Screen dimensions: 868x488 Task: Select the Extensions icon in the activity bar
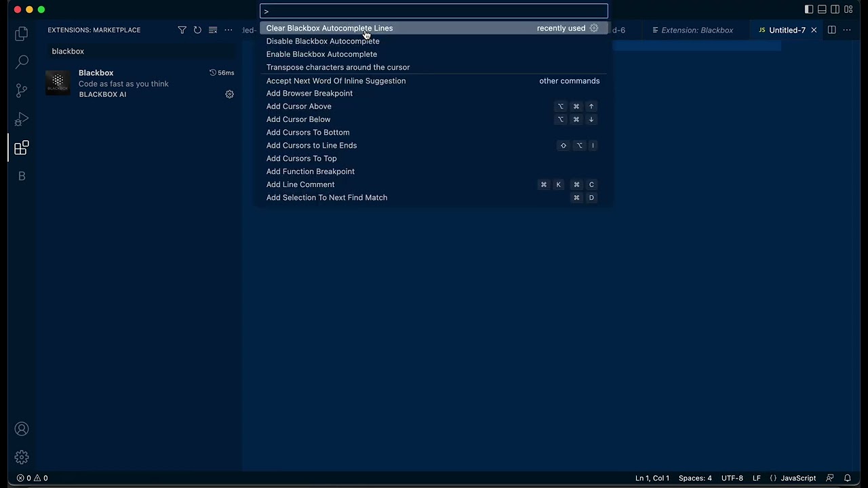22,147
